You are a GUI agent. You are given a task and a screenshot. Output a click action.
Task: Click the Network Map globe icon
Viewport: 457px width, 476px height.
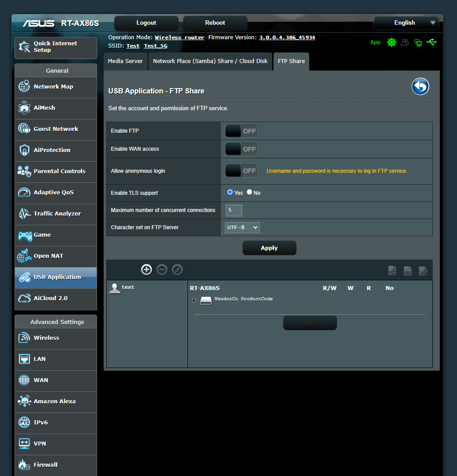24,86
